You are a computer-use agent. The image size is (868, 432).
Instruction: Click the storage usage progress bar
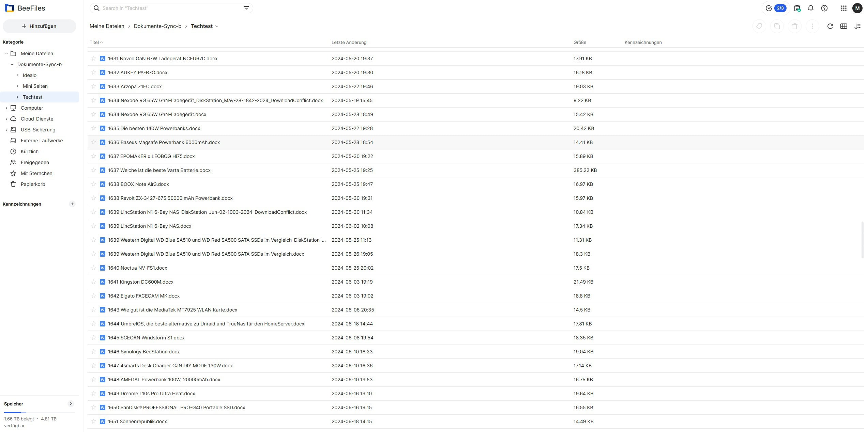(x=40, y=413)
